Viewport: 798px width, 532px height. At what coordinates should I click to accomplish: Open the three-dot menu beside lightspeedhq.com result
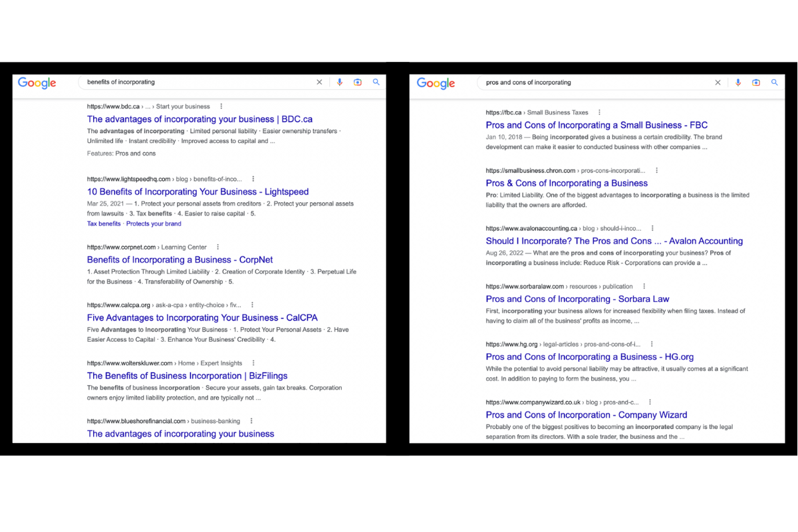(x=253, y=179)
